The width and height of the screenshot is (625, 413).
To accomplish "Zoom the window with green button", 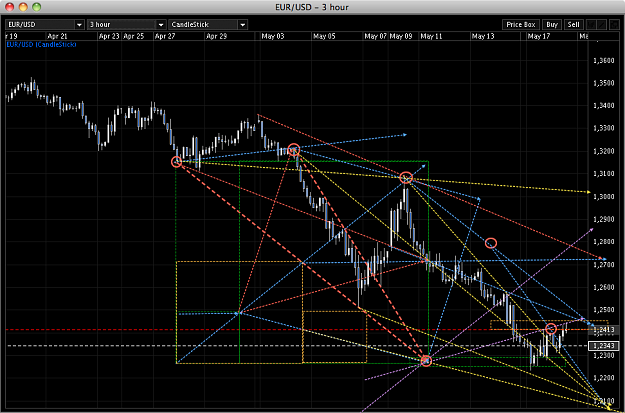I will click(37, 7).
